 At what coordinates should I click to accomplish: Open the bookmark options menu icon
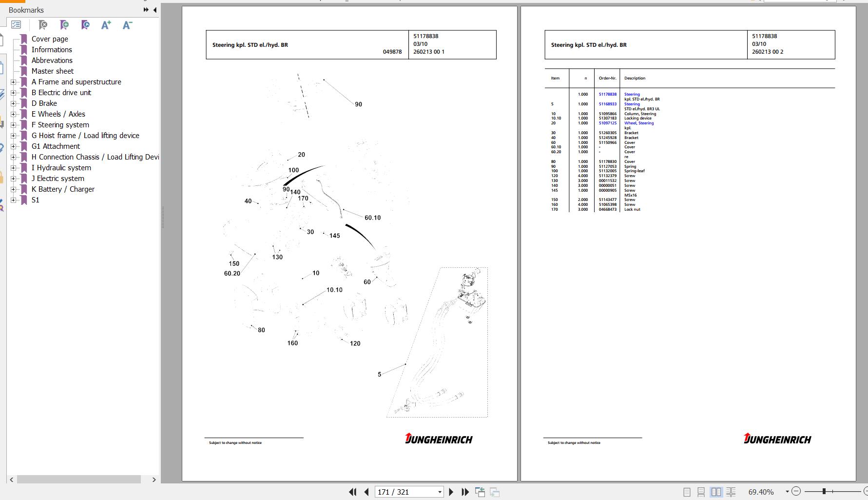(x=16, y=24)
